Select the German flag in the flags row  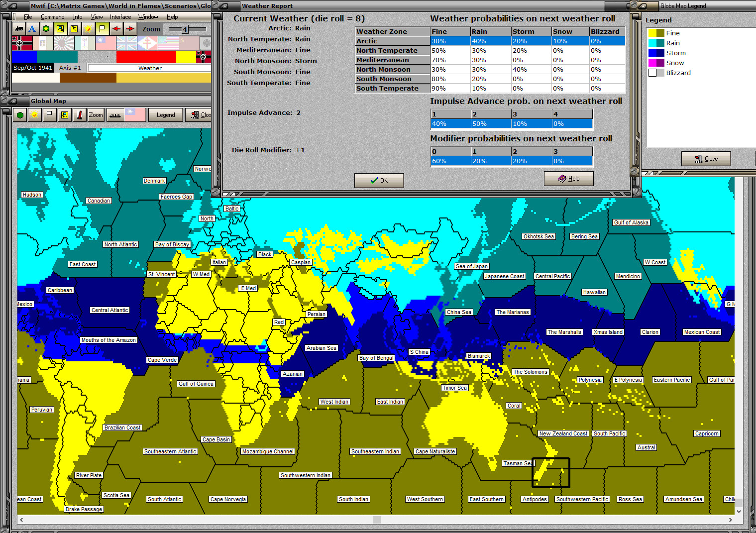coord(22,43)
